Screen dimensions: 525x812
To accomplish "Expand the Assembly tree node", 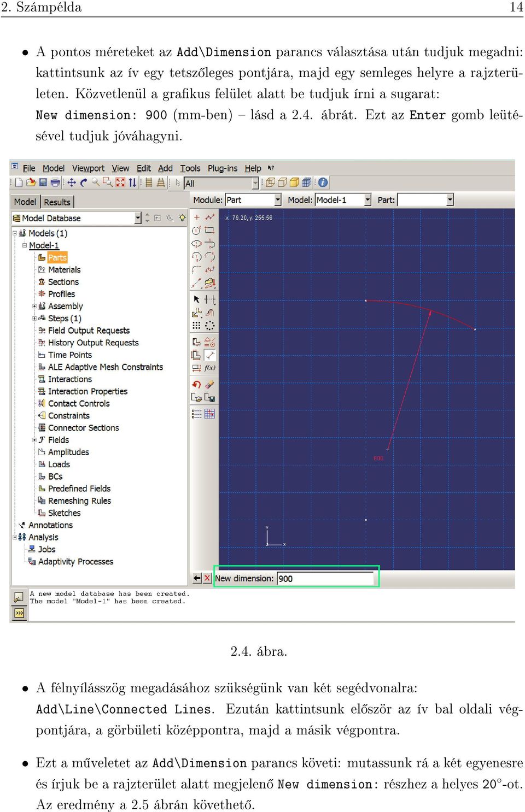I will tap(34, 306).
